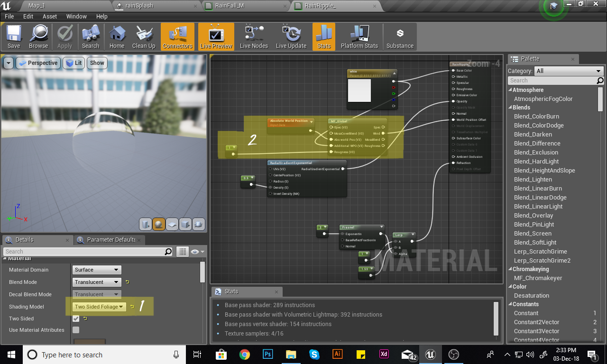Open Platform Stats from the toolbar
The height and width of the screenshot is (364, 607).
click(359, 36)
